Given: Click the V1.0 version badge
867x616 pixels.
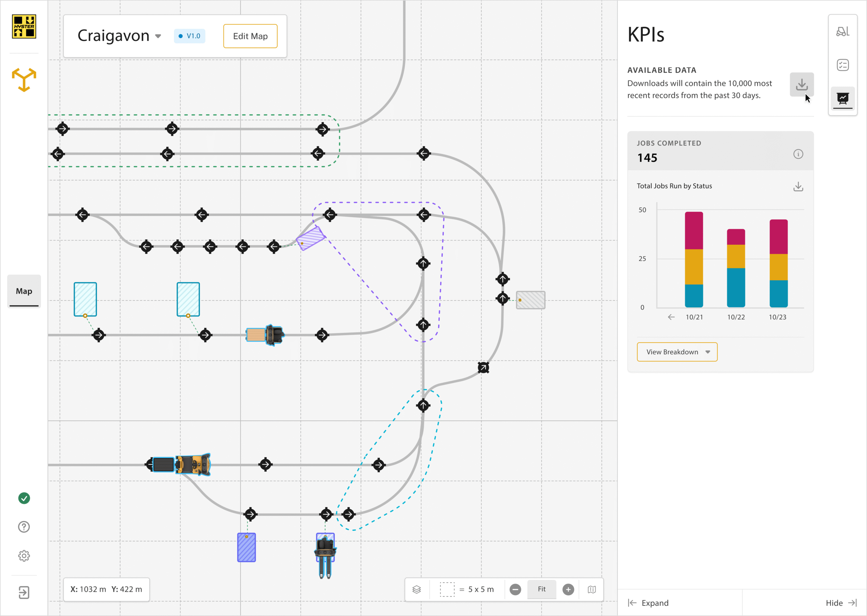Looking at the screenshot, I should (189, 36).
